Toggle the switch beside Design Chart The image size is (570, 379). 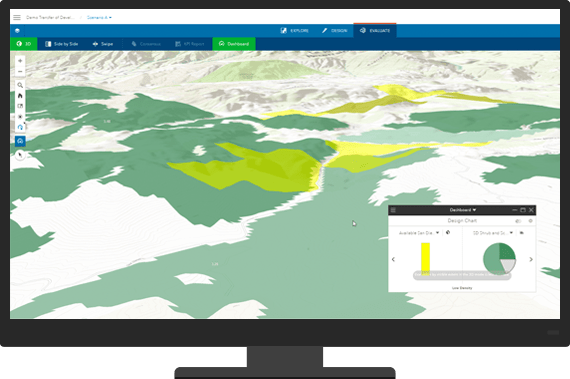click(x=518, y=221)
